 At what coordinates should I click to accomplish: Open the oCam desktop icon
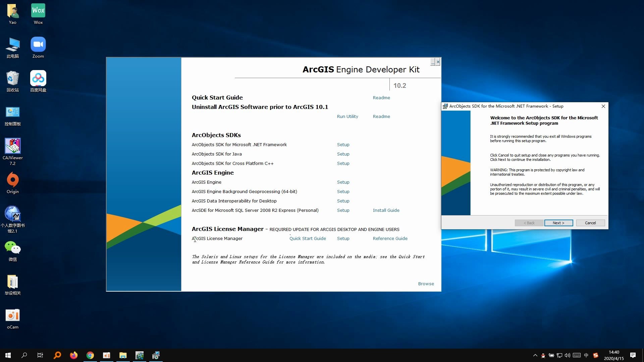pos(13,315)
